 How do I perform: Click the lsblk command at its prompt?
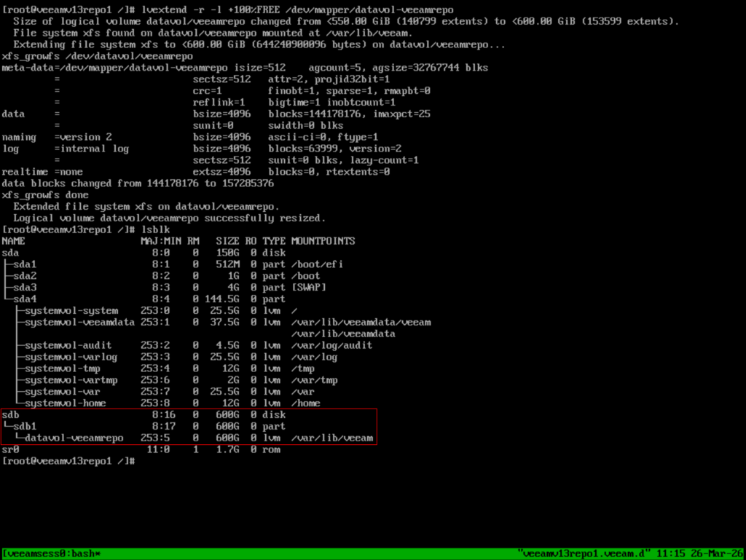tap(152, 229)
